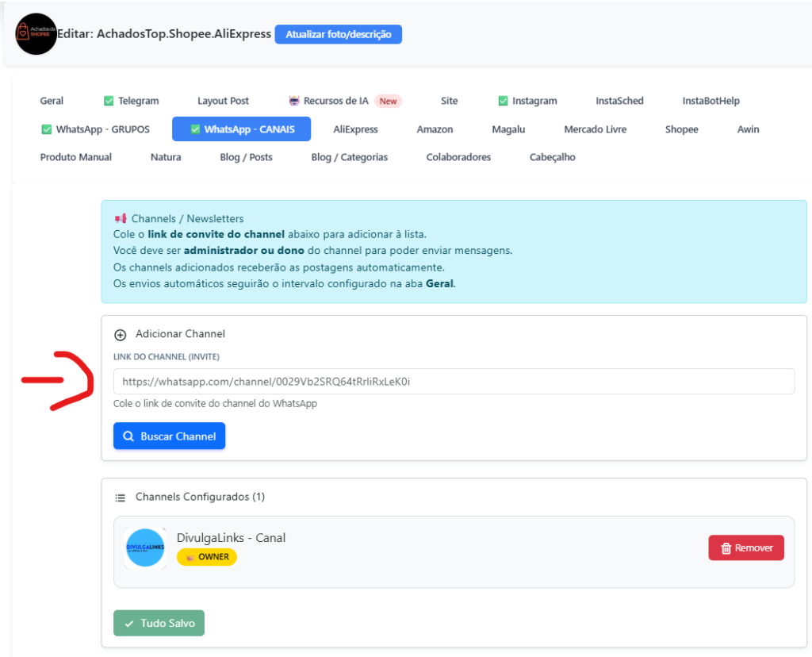Image resolution: width=812 pixels, height=657 pixels.
Task: Open the Mercado Livre tab
Action: [595, 129]
